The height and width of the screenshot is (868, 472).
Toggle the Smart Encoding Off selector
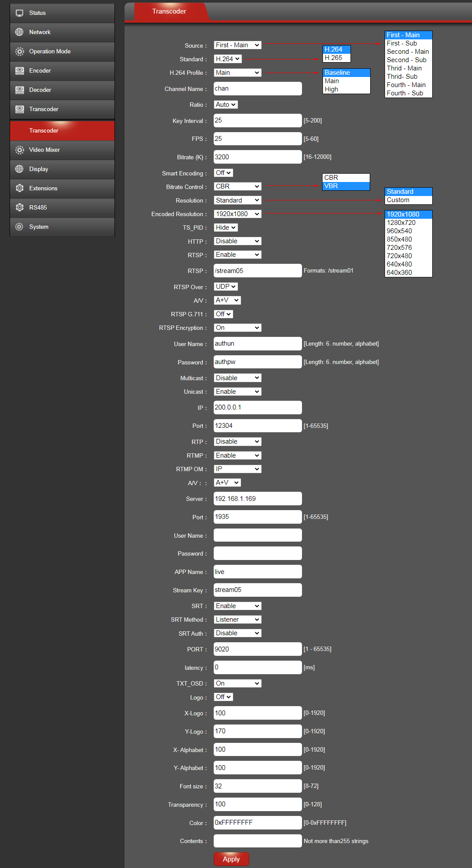223,173
